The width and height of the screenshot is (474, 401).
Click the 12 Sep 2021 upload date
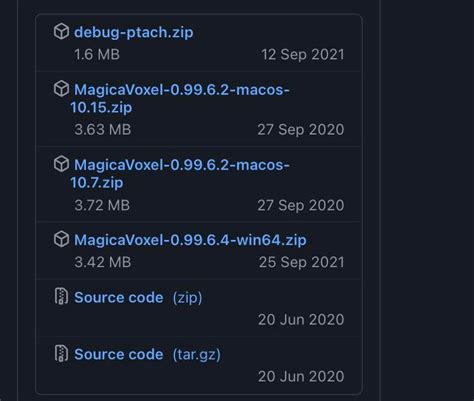tap(303, 54)
